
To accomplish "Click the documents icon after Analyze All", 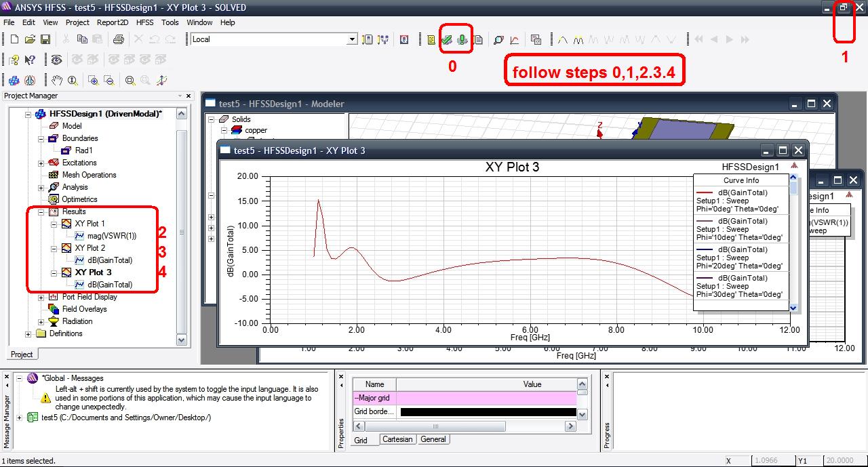I will tap(478, 40).
